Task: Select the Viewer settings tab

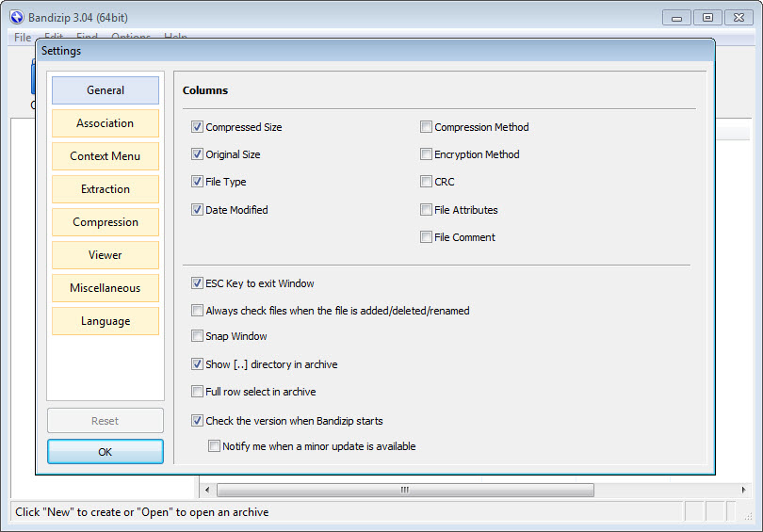Action: pos(106,255)
